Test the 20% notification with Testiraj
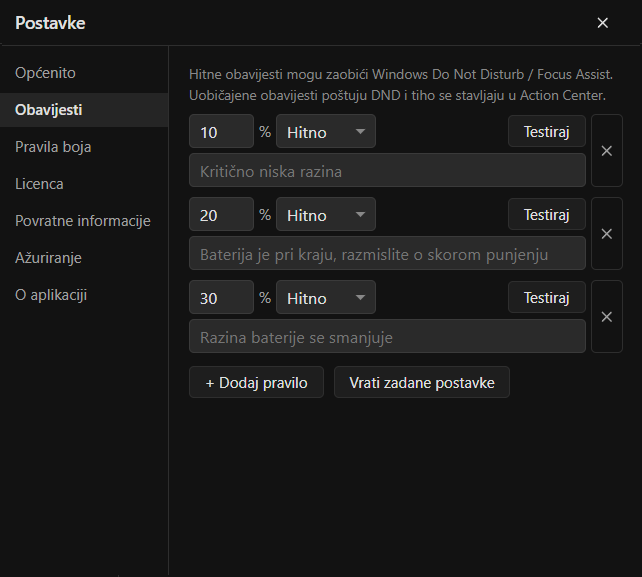This screenshot has height=577, width=642. point(547,214)
